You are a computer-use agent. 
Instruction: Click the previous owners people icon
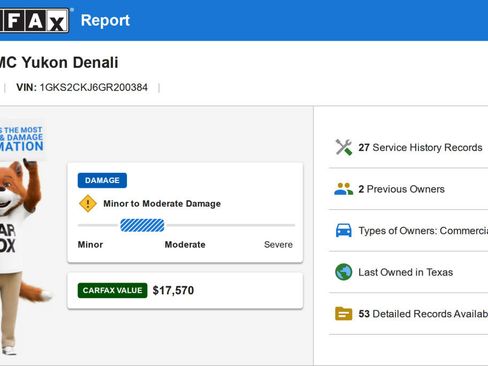point(344,189)
